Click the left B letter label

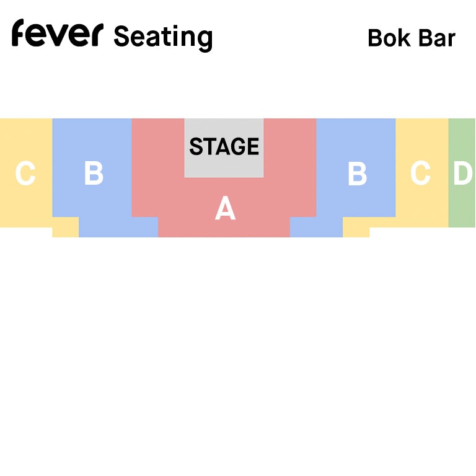pos(94,174)
